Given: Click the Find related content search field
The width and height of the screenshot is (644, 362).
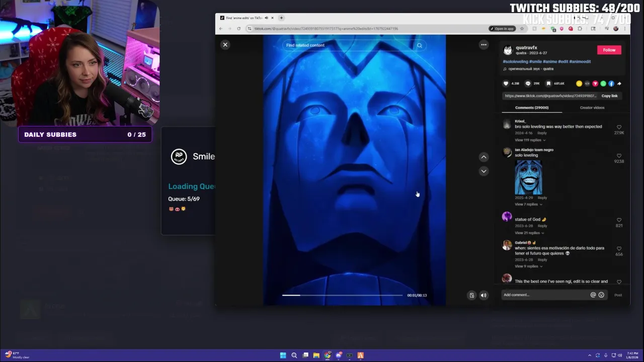Looking at the screenshot, I should [x=354, y=45].
